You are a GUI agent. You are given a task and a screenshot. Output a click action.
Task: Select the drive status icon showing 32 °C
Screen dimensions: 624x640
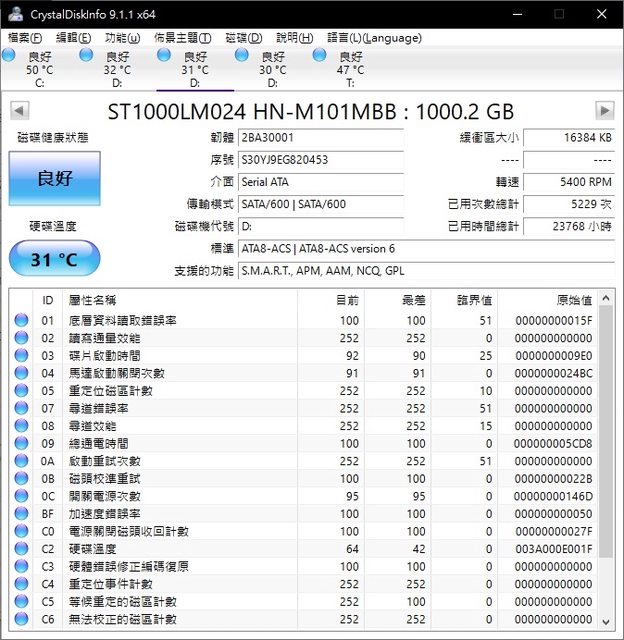click(91, 56)
